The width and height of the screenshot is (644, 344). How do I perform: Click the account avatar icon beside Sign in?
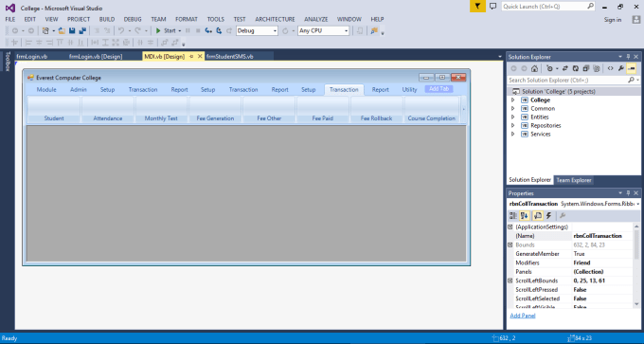click(x=635, y=19)
